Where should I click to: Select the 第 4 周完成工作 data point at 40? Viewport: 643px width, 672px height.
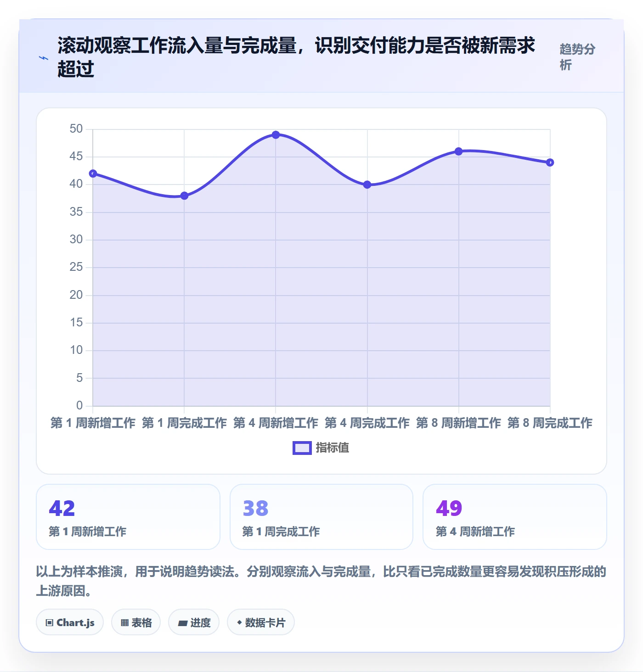pos(367,185)
